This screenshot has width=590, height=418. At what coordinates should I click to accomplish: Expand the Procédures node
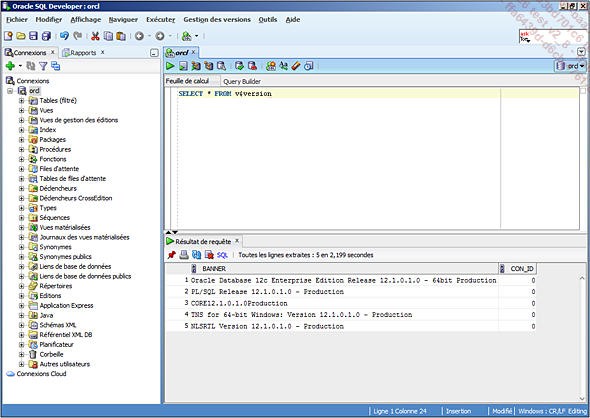coord(21,149)
